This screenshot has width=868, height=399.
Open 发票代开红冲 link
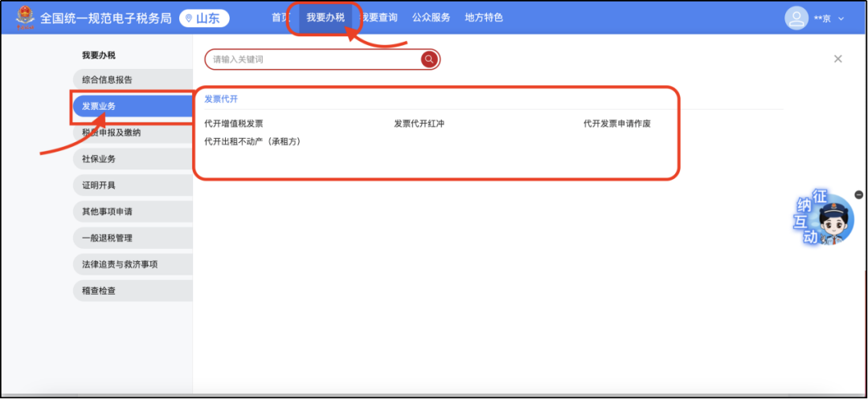click(419, 124)
